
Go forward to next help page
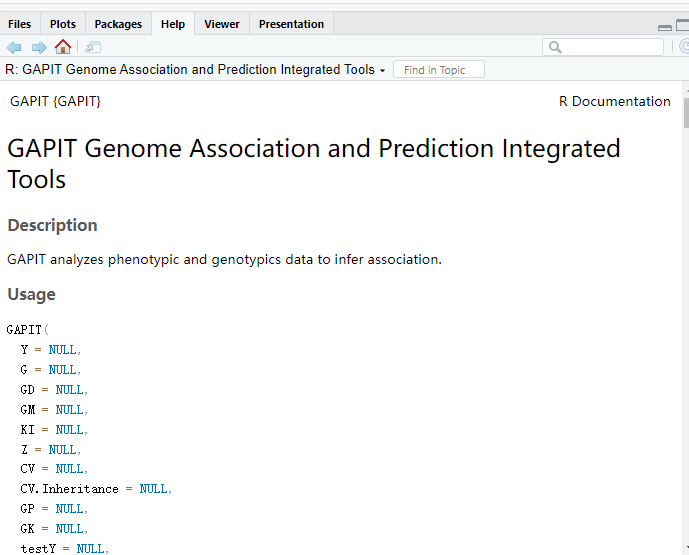(x=38, y=47)
